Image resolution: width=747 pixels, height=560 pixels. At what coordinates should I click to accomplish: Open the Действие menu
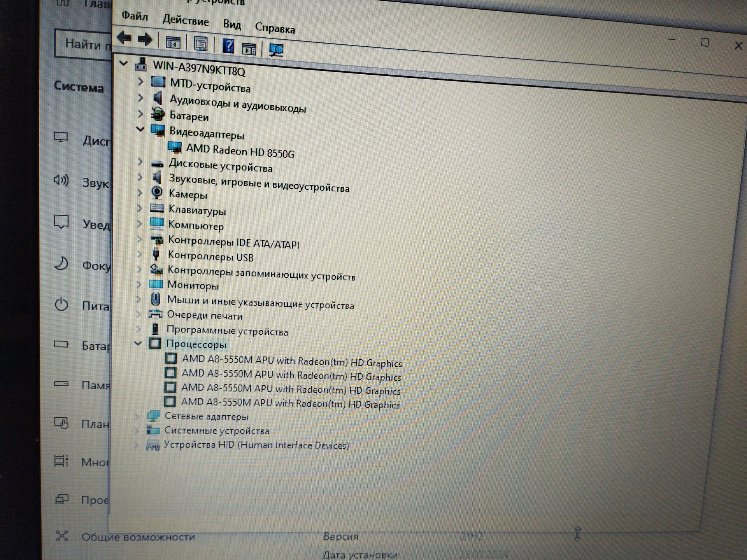pos(186,20)
